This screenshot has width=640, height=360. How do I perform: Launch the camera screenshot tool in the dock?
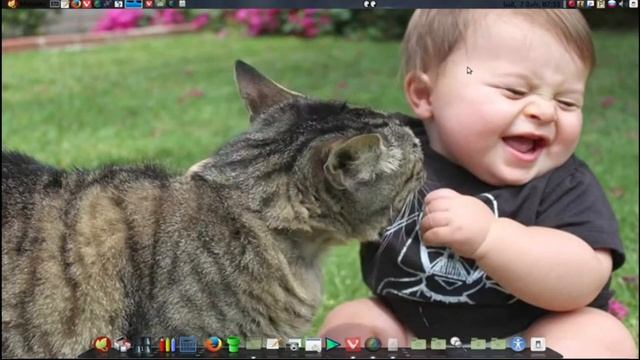[x=293, y=345]
